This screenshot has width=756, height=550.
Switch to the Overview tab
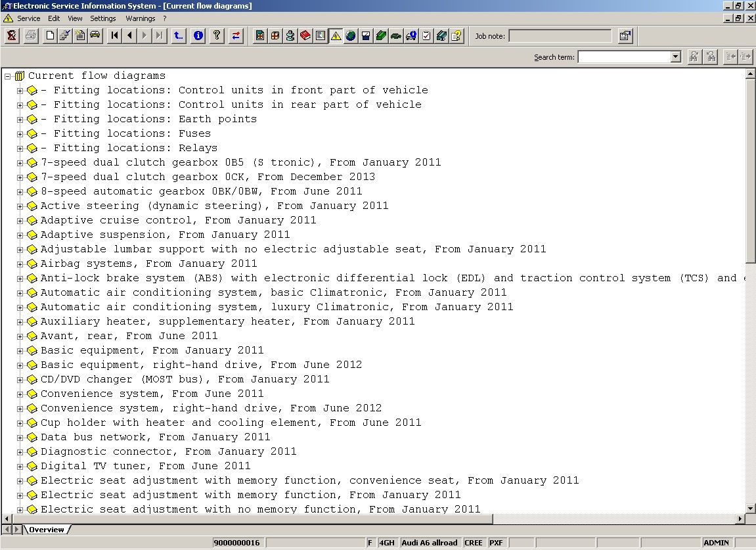pos(47,530)
